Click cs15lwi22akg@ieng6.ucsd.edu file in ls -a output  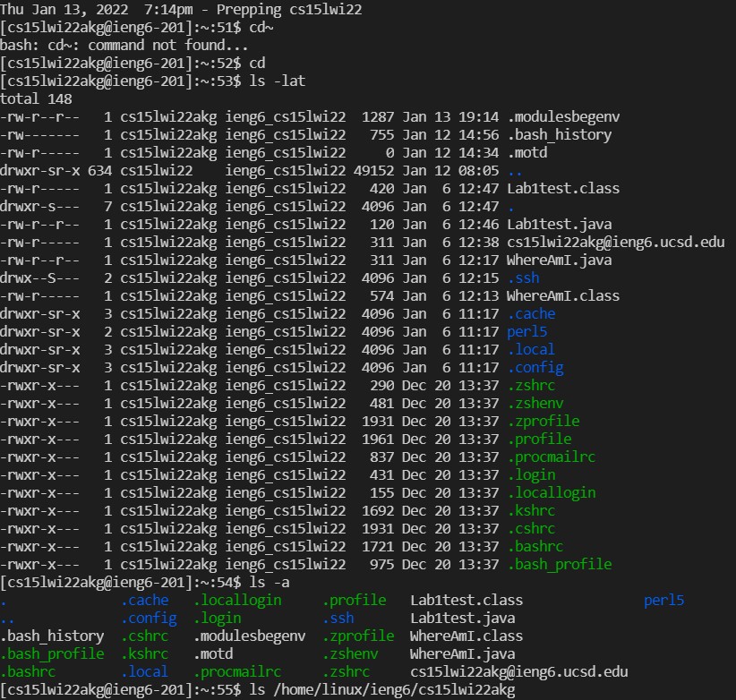point(518,672)
